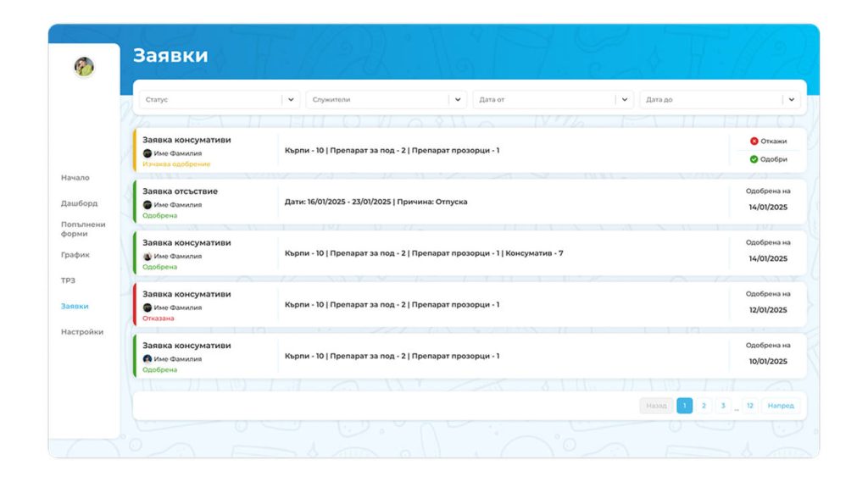
Task: Click 14/01/2025 date in Заявка отсъствие row
Action: tap(768, 207)
